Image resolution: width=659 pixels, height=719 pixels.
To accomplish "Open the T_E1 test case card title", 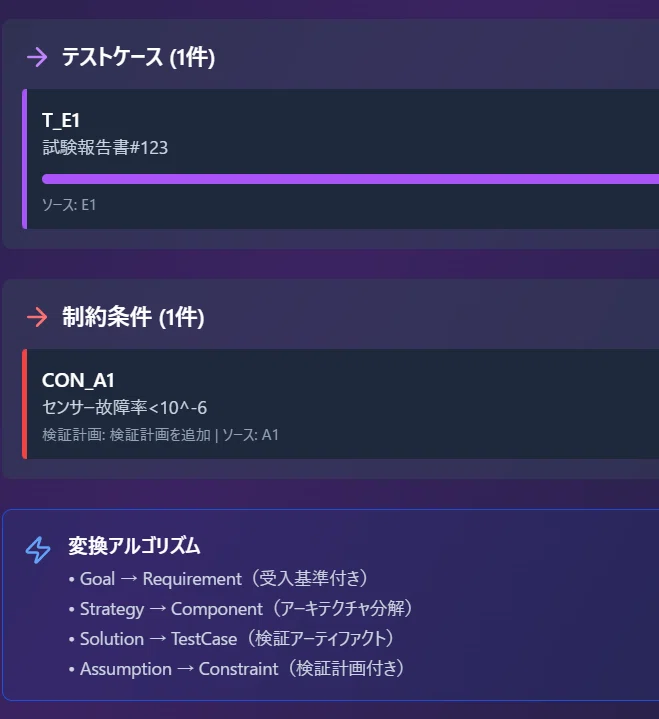I will (61, 121).
